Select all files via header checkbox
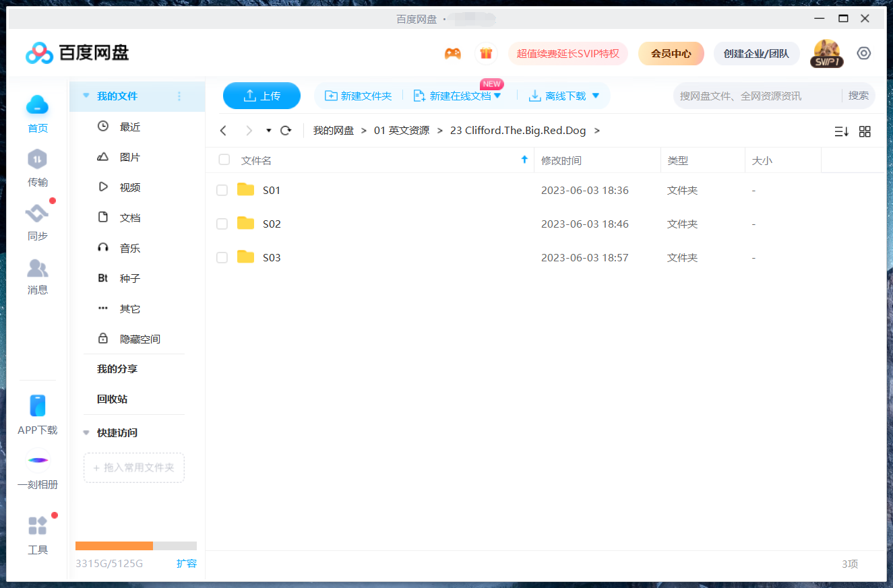The image size is (893, 588). pyautogui.click(x=223, y=160)
